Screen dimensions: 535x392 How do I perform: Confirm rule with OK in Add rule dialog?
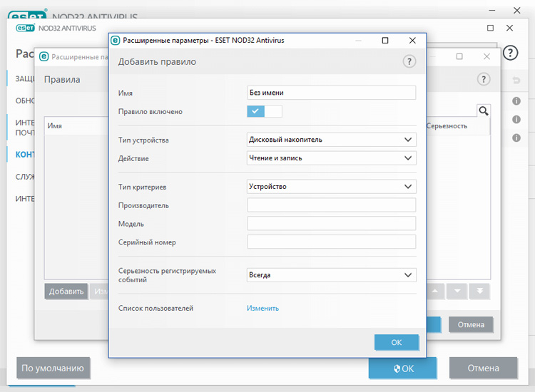pos(397,342)
